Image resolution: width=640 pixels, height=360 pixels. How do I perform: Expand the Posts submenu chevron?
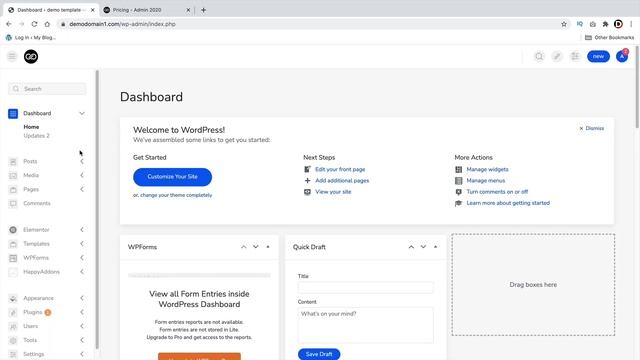click(82, 162)
